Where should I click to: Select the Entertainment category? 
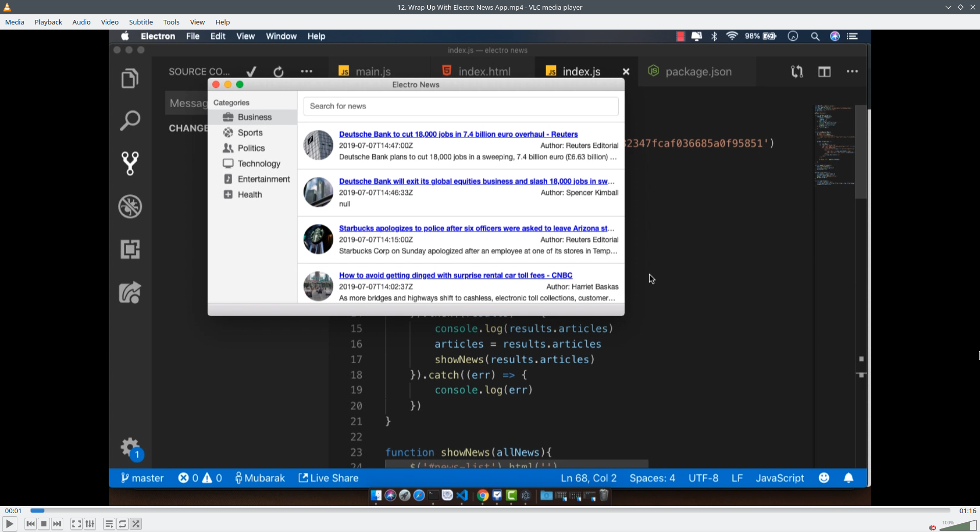pos(253,179)
